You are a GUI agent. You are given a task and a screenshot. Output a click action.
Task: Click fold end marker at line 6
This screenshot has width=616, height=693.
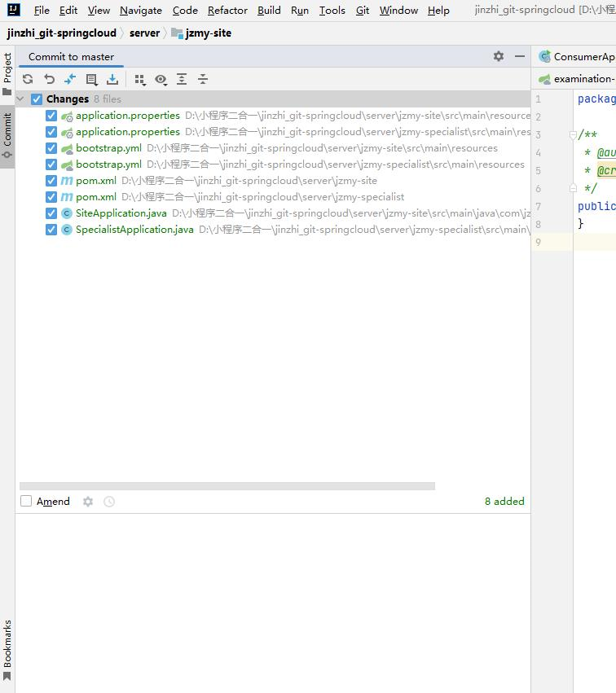pos(573,188)
